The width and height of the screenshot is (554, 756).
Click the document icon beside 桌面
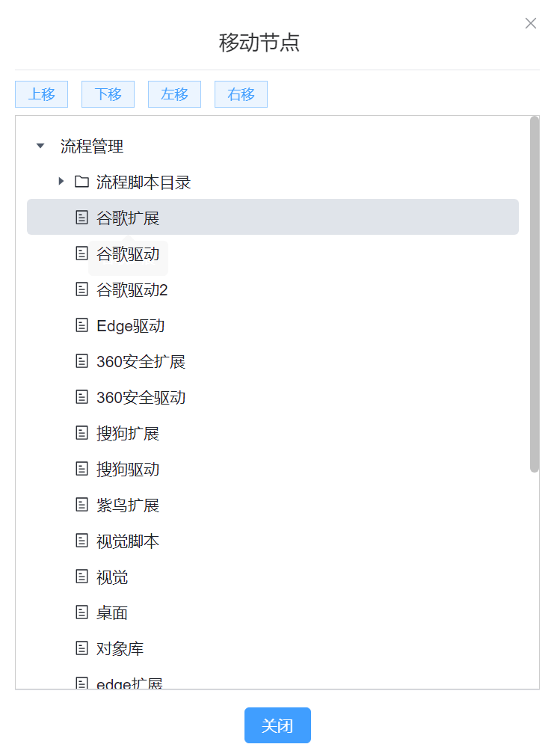[x=82, y=612]
